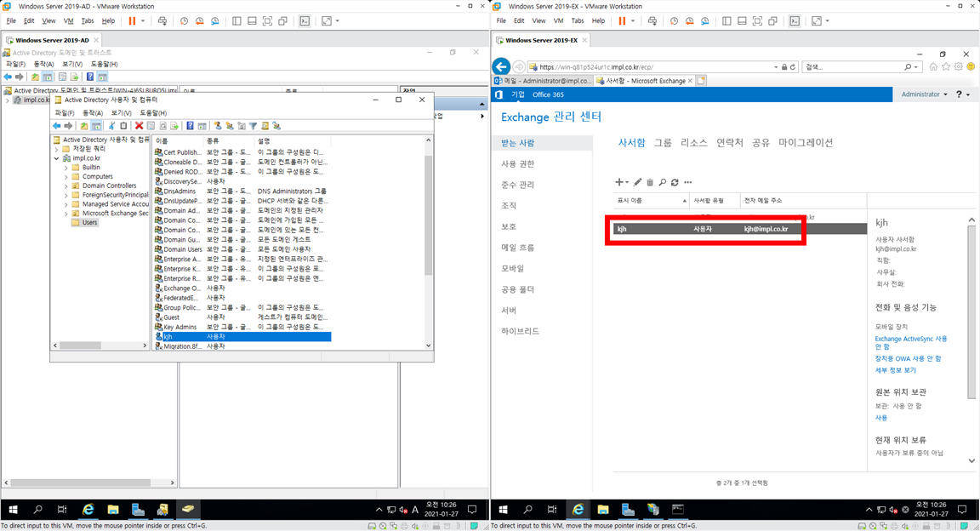Open the stretch view dropdown in 2019-EX VMware toolbar
The image size is (980, 531).
tap(828, 20)
